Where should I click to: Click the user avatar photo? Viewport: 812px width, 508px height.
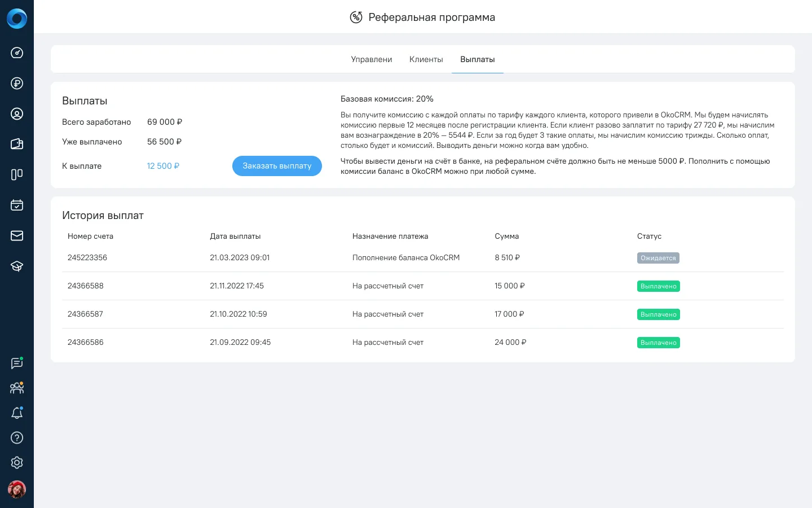(x=17, y=489)
